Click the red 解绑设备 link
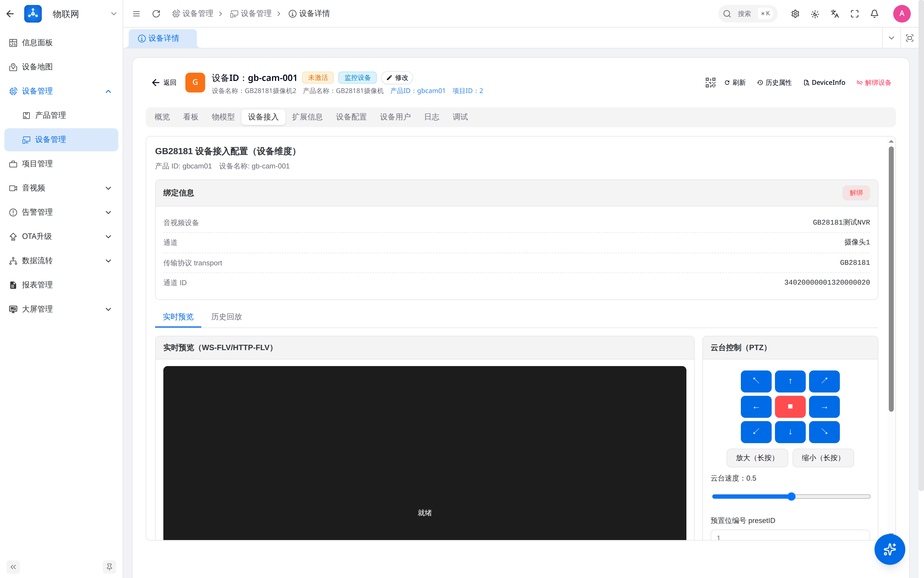The height and width of the screenshot is (578, 924). 874,83
